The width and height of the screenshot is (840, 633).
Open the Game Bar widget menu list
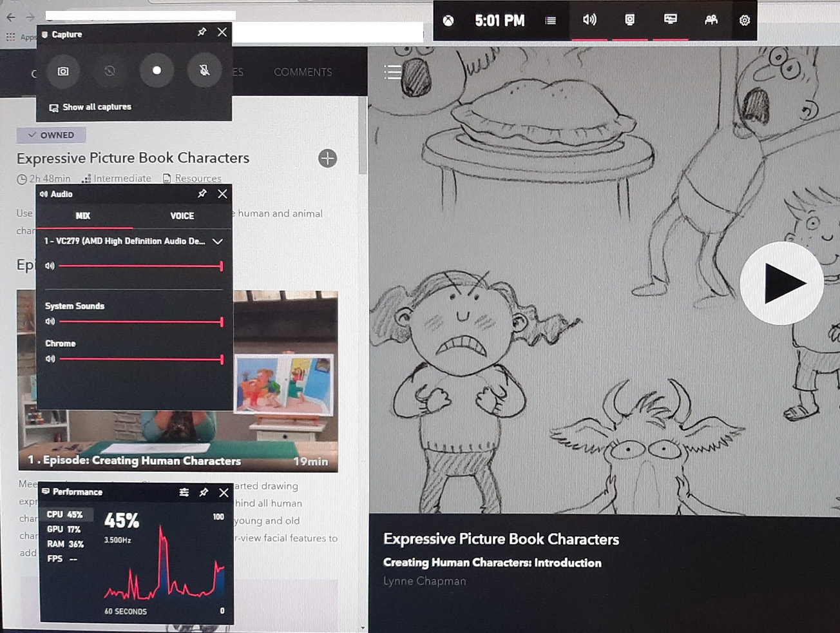pos(550,21)
